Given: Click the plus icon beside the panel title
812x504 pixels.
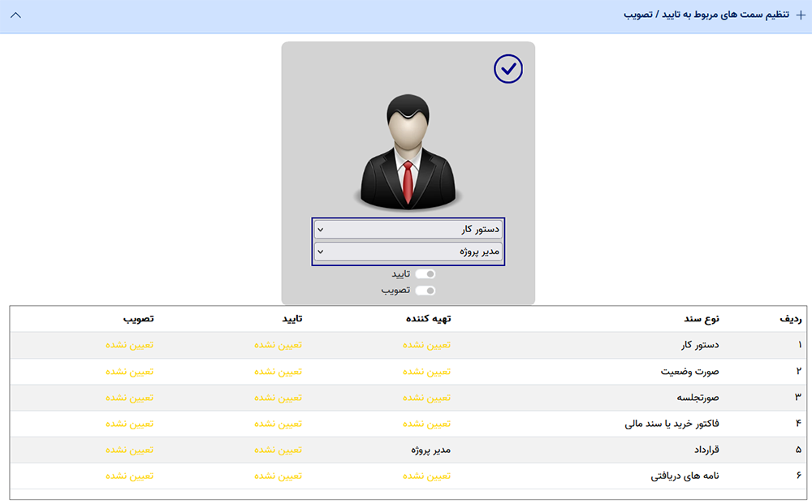Looking at the screenshot, I should [801, 15].
